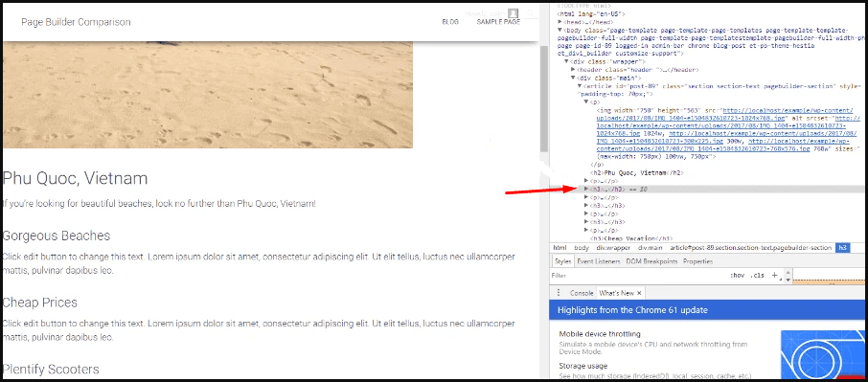Expand the header class header node
This screenshot has height=382, width=868.
point(573,70)
